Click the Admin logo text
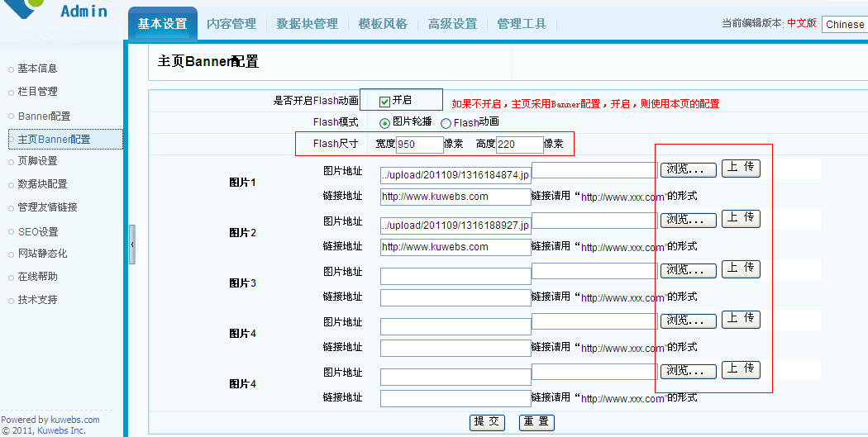The width and height of the screenshot is (868, 437). (83, 11)
